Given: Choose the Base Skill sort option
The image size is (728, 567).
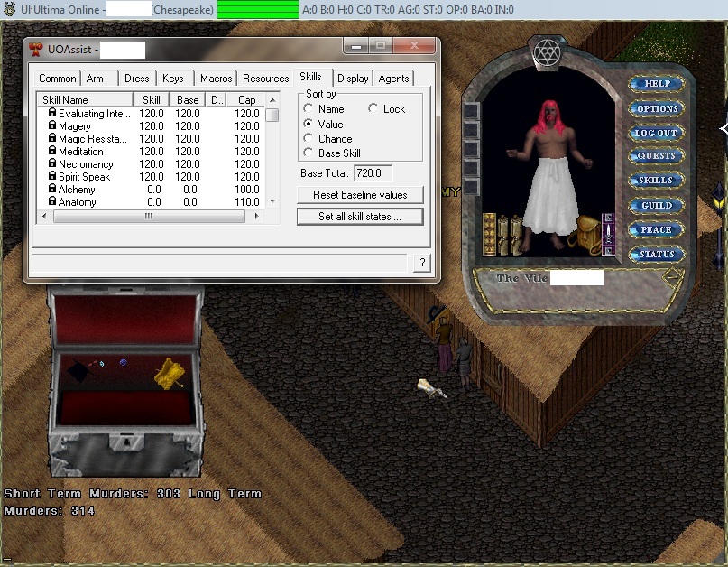Looking at the screenshot, I should [x=308, y=153].
